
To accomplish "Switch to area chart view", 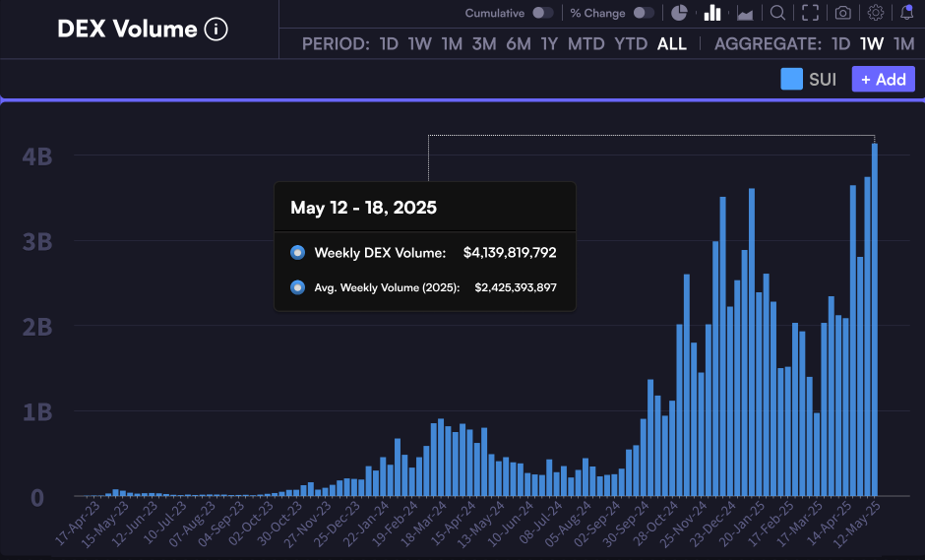I will [745, 13].
